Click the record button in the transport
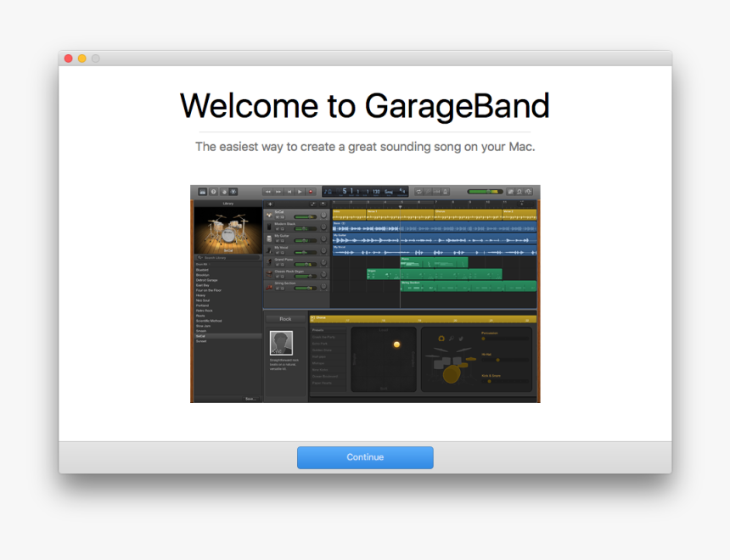Viewport: 730px width, 560px height. [312, 190]
